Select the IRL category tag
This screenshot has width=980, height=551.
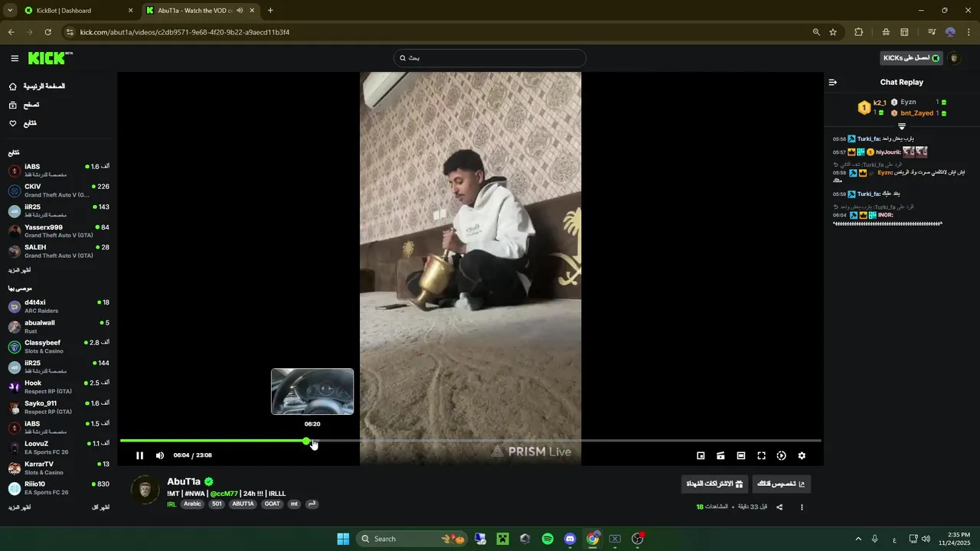tap(171, 504)
